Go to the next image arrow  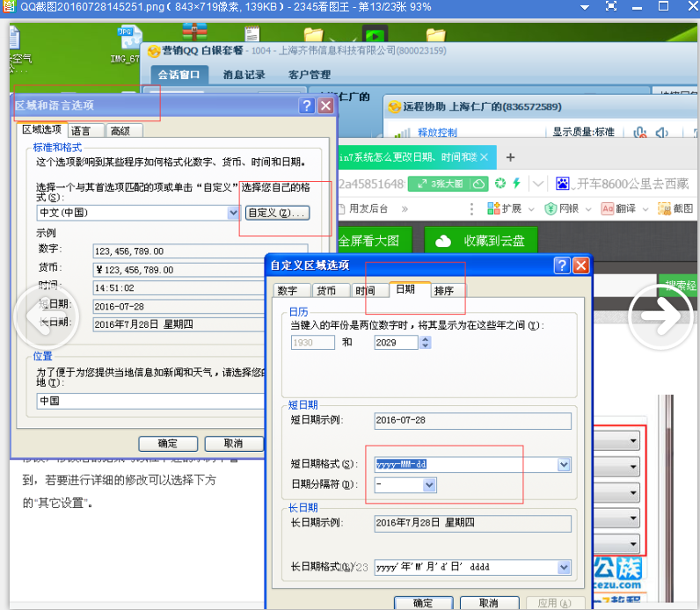[660, 315]
